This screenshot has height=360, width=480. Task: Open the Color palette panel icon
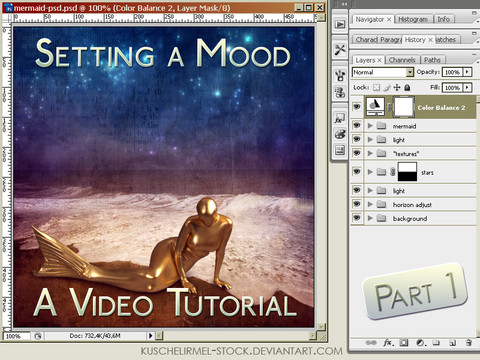point(340,135)
